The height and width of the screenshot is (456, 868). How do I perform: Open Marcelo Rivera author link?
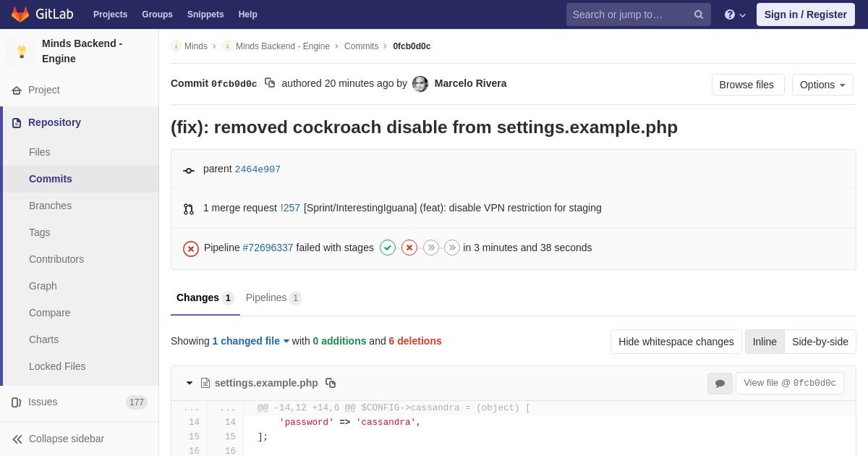coord(470,83)
